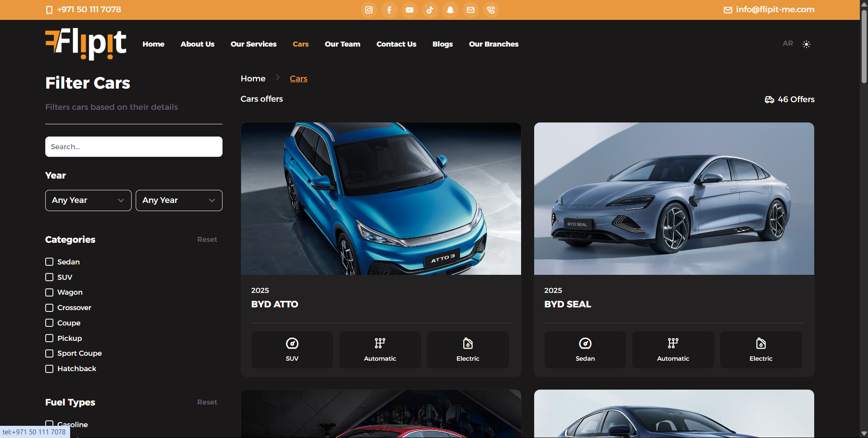This screenshot has height=438, width=868.
Task: Click the +971 50 111 7078 phone link
Action: point(89,9)
